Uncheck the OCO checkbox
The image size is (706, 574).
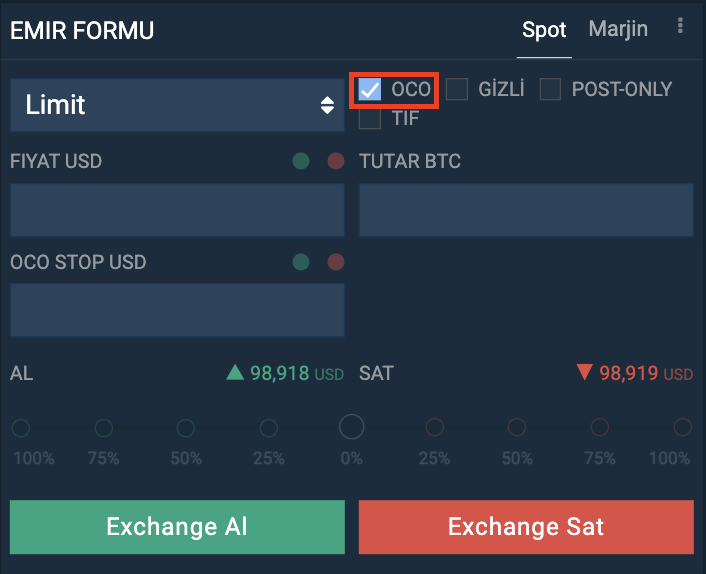pos(370,89)
